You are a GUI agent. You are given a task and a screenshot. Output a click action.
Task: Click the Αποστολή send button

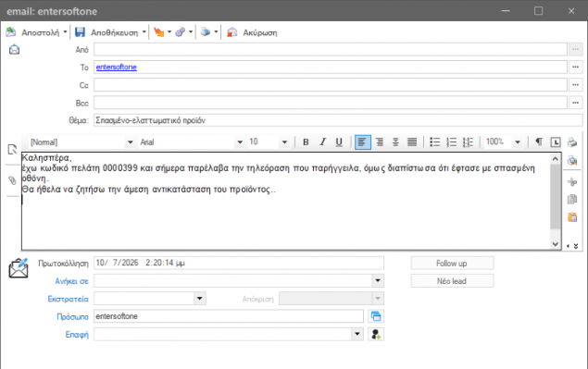click(32, 32)
